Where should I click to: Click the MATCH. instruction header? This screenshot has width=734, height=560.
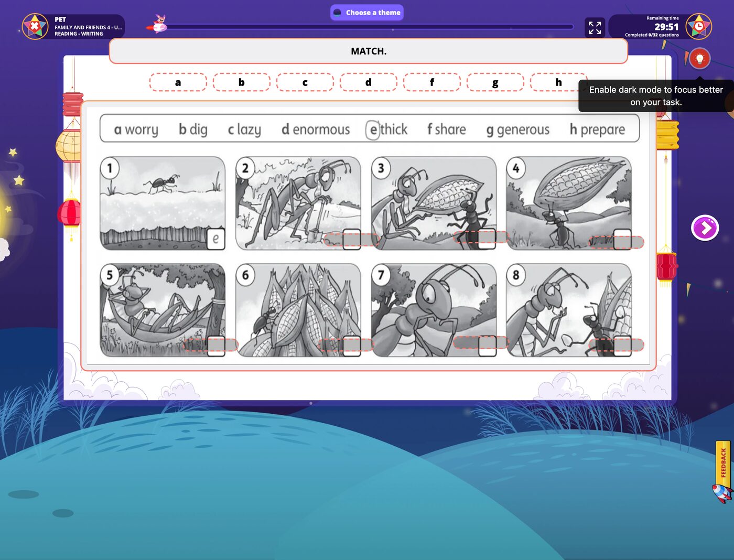(x=369, y=51)
